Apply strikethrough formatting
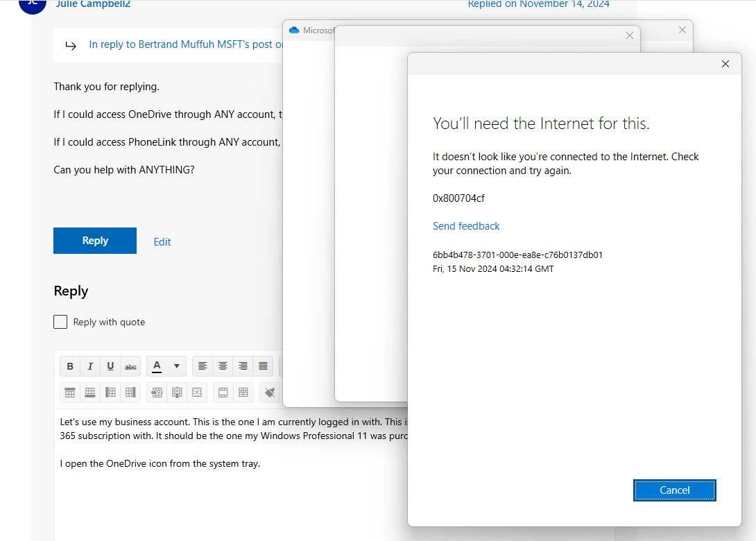This screenshot has height=541, width=756. coord(130,366)
